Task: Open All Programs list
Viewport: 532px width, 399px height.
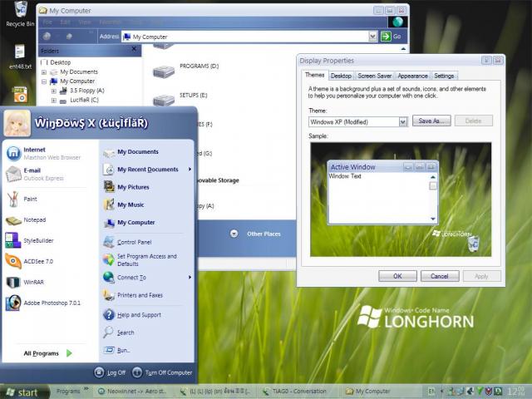Action: [48, 353]
